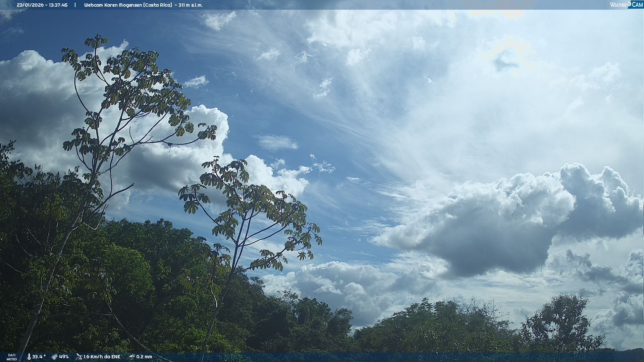Click the blue CAM logo badge
Screen dimensions: 644x362
(637, 5)
